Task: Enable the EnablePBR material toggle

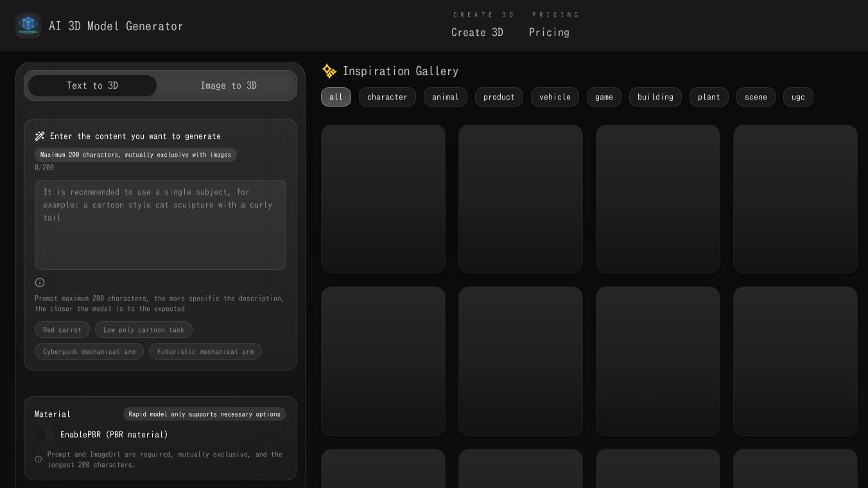Action: click(x=45, y=435)
